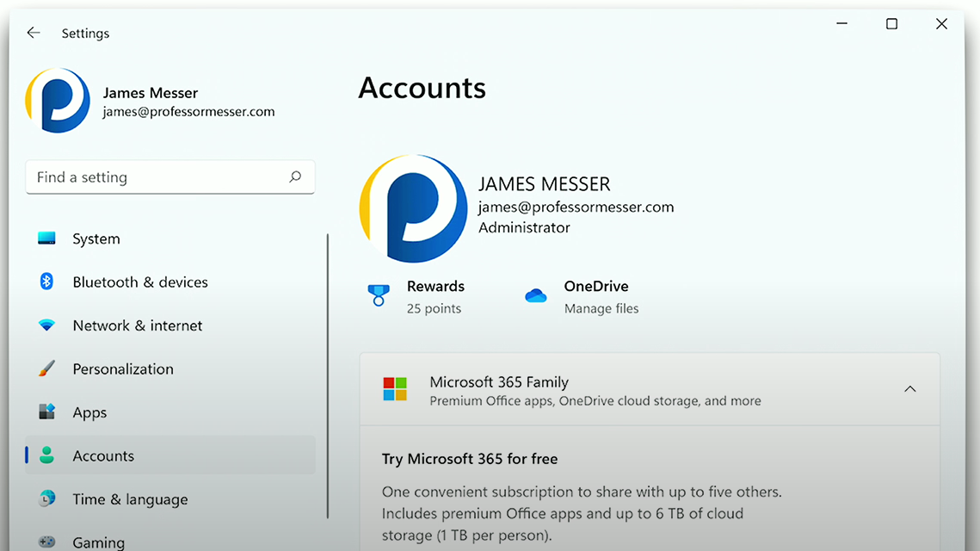The image size is (980, 551).
Task: Click the sidebar profile picture
Action: tap(58, 100)
